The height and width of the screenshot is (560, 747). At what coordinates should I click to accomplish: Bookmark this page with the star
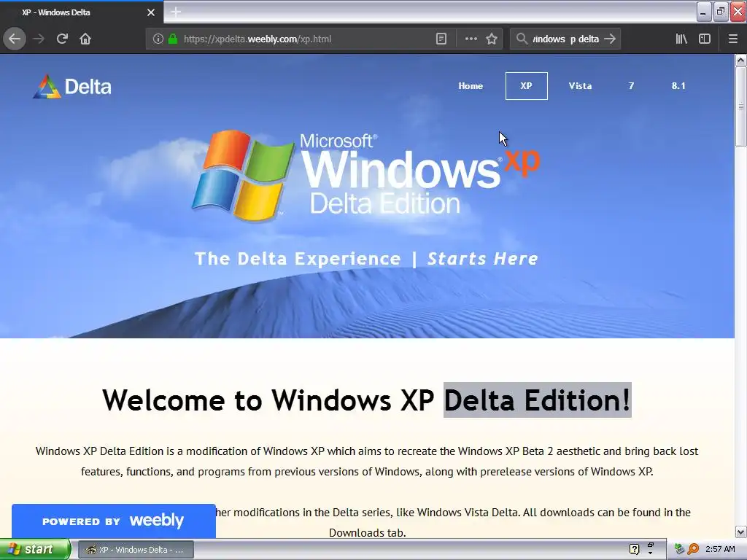[492, 39]
